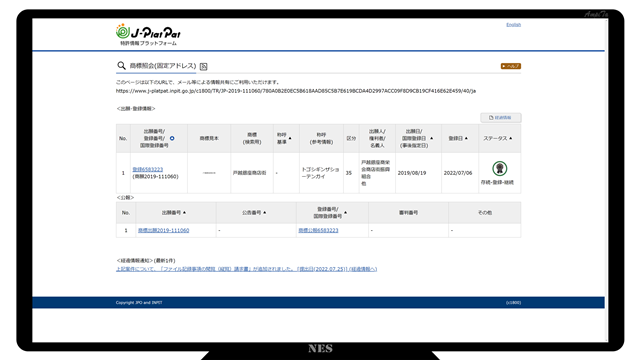Click the blue circle icon in 出願番号 header

coord(172,138)
